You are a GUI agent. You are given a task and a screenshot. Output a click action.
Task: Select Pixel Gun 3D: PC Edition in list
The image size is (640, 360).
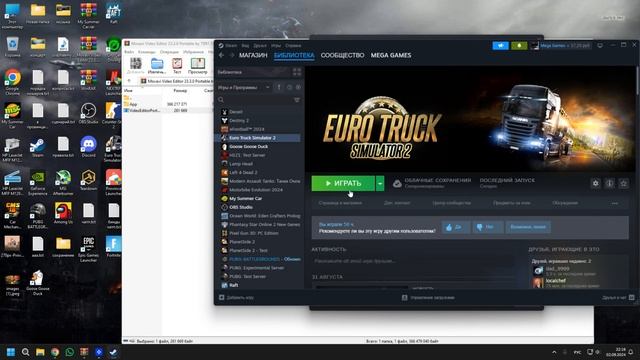pyautogui.click(x=253, y=233)
